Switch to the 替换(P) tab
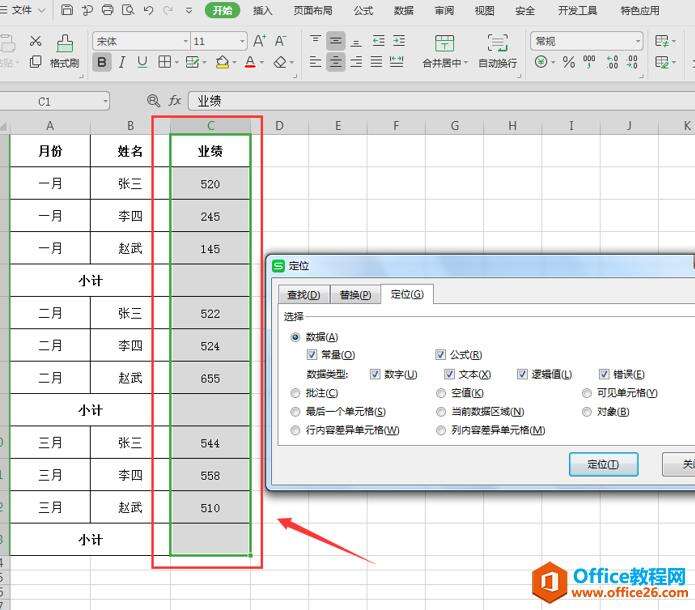Image resolution: width=695 pixels, height=610 pixels. 354,295
